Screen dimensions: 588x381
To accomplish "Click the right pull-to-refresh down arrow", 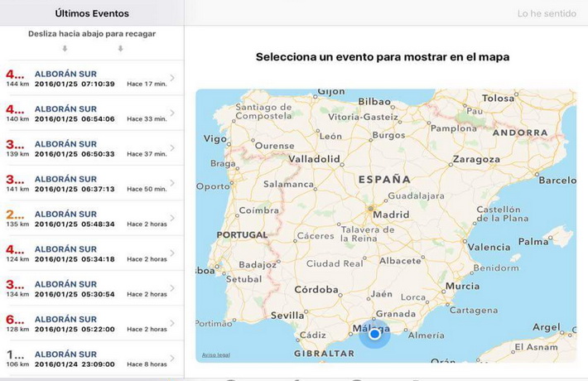I will click(x=120, y=49).
